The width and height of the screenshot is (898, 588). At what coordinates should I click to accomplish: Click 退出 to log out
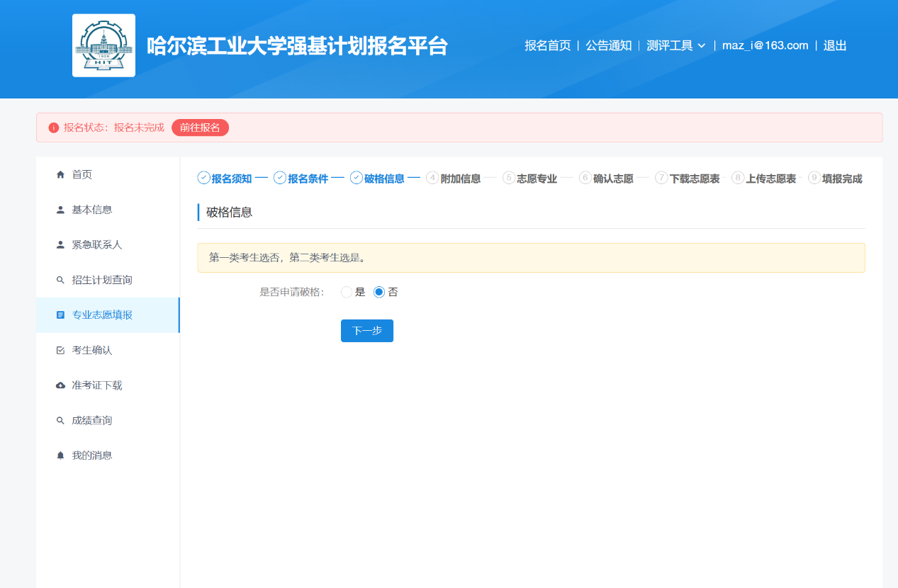pos(834,45)
